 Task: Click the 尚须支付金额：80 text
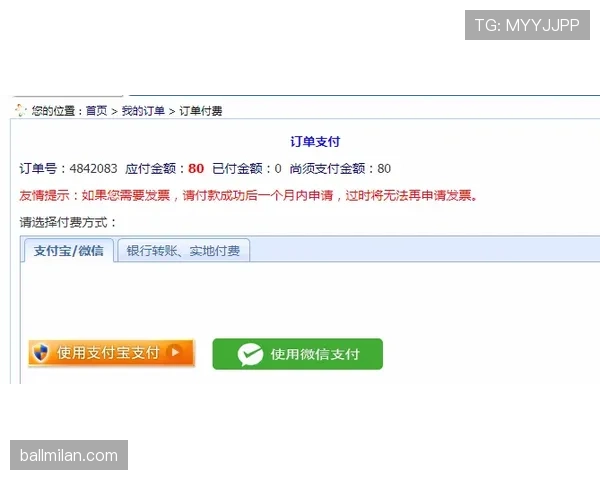(340, 168)
